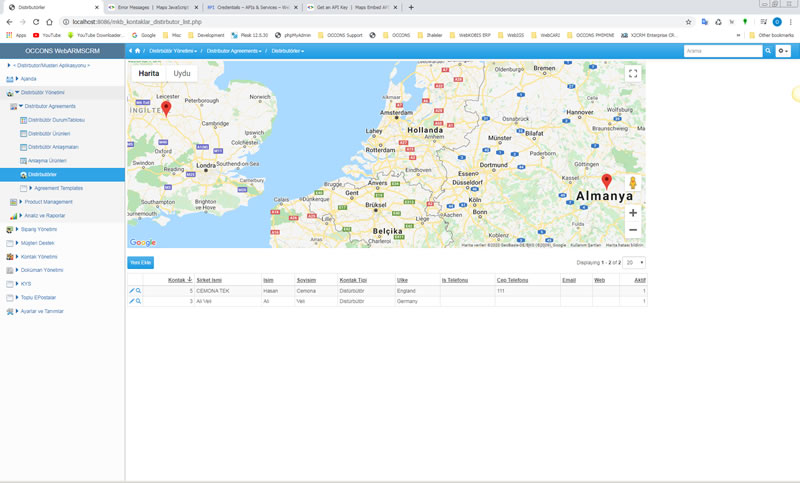Click the browser back arrow
The height and width of the screenshot is (483, 800).
(x=9, y=22)
